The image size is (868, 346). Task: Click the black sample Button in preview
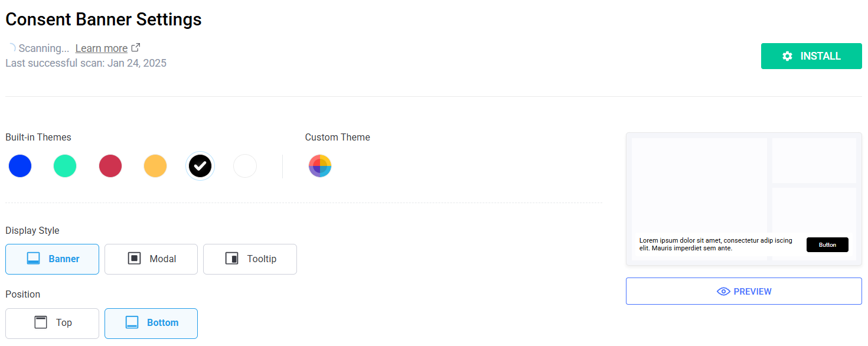tap(827, 244)
